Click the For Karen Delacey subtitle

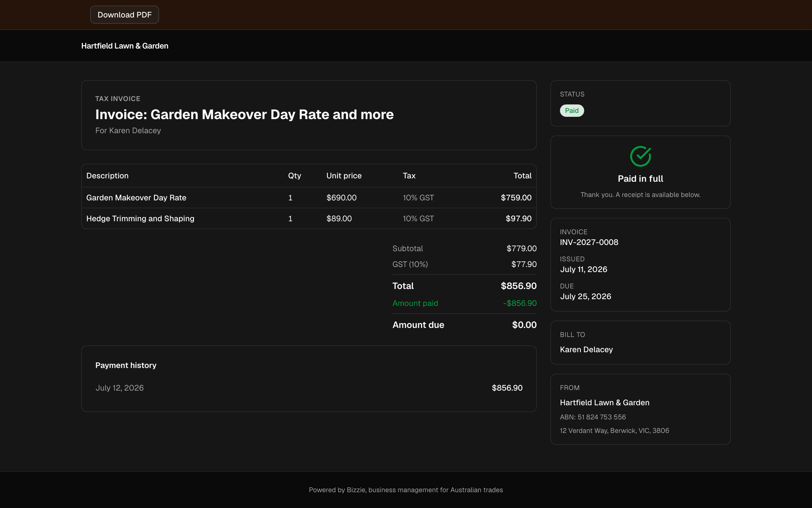click(x=128, y=131)
